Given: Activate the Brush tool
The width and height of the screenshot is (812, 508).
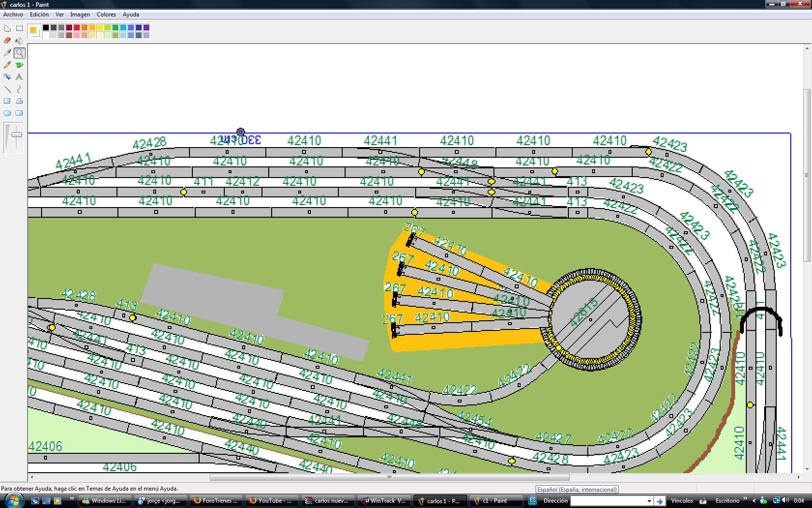Looking at the screenshot, I should pos(19,65).
